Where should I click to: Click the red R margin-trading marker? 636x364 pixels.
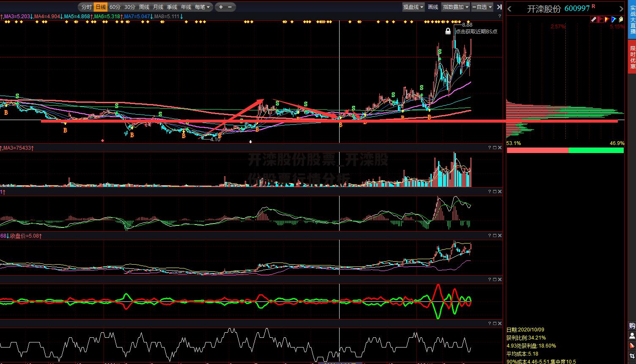[593, 6]
